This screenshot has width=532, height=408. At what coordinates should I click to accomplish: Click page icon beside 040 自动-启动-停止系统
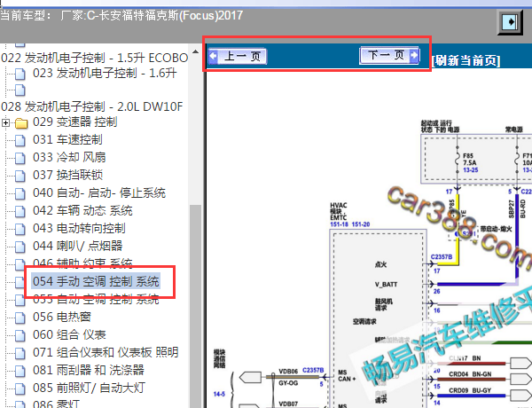(20, 193)
